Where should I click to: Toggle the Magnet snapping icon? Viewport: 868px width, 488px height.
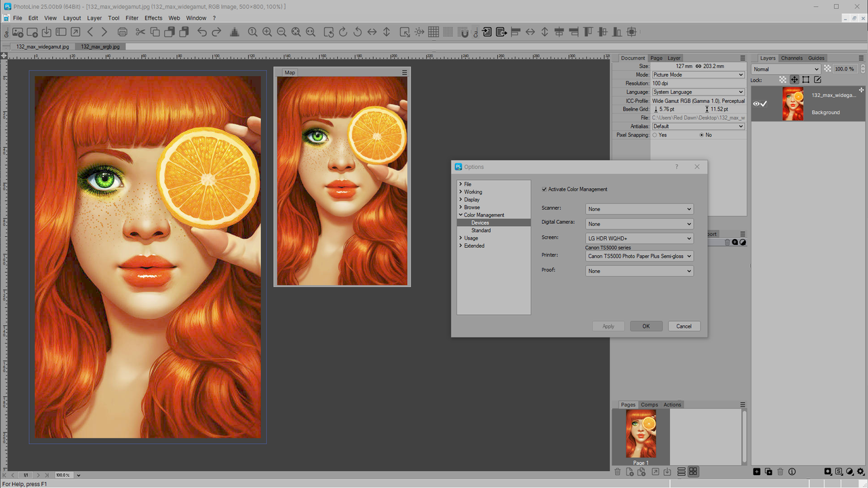tap(464, 32)
